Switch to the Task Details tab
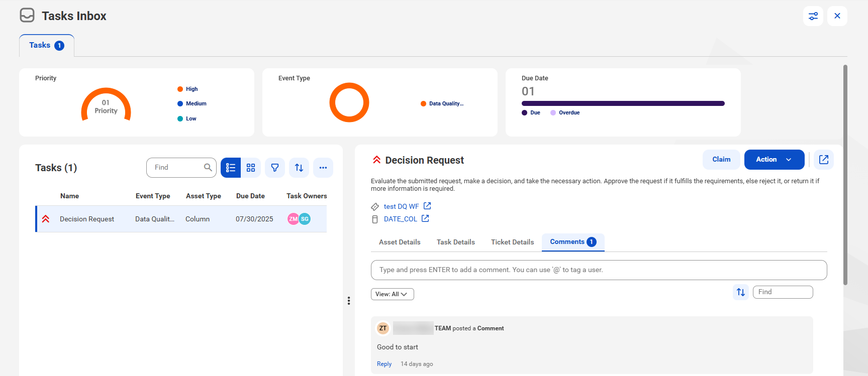Image resolution: width=868 pixels, height=376 pixels. point(456,242)
